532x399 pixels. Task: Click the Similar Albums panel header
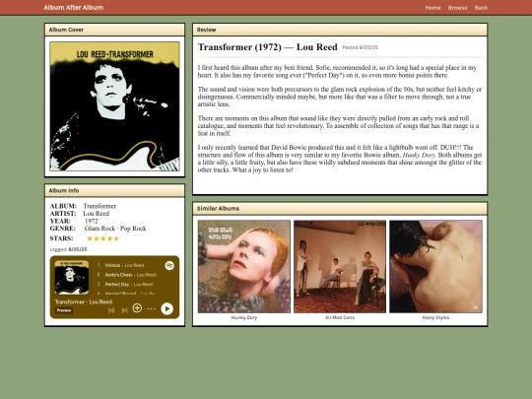tap(340, 208)
